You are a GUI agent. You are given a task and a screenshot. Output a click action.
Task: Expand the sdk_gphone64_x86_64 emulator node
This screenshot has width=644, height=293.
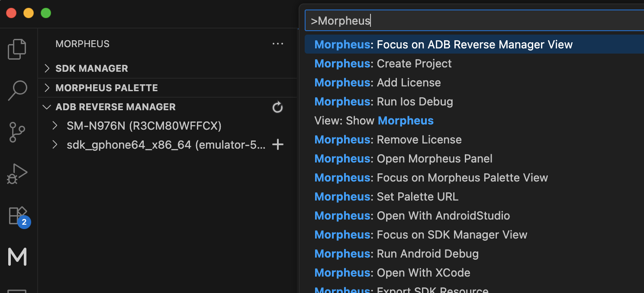point(55,145)
